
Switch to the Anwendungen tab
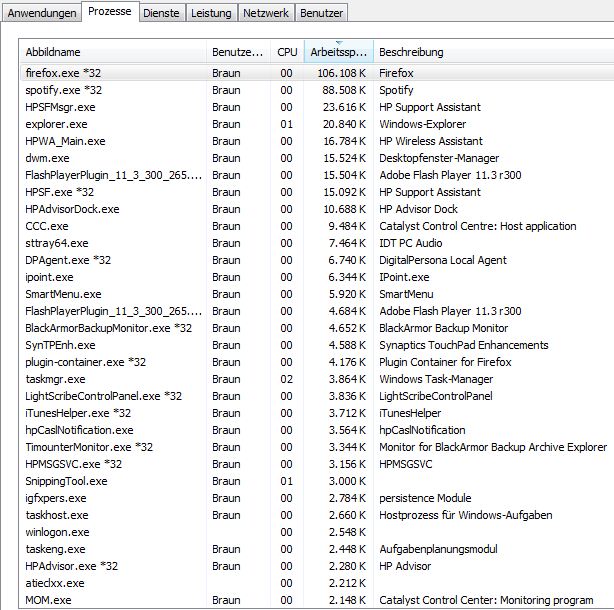point(40,14)
